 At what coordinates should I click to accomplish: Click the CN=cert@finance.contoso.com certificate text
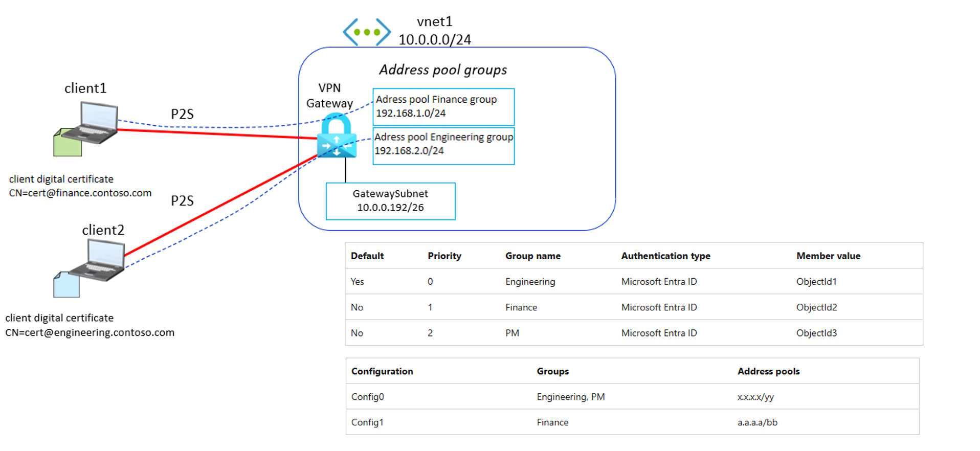tap(80, 193)
